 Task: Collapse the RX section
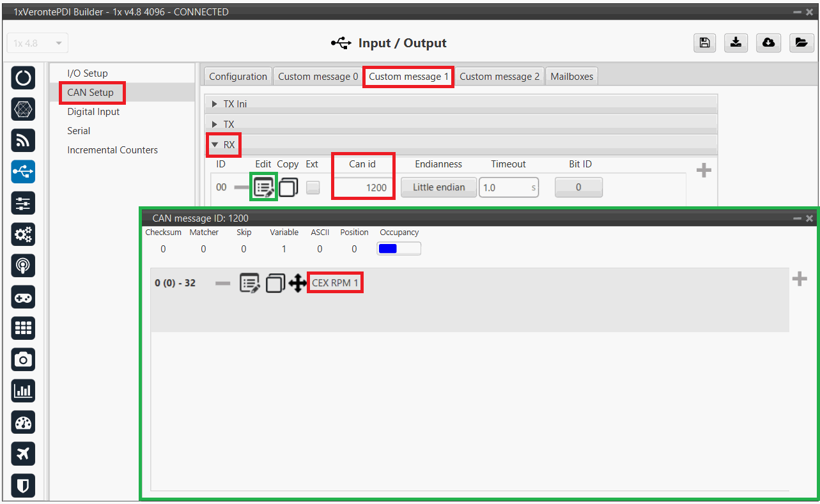click(223, 145)
